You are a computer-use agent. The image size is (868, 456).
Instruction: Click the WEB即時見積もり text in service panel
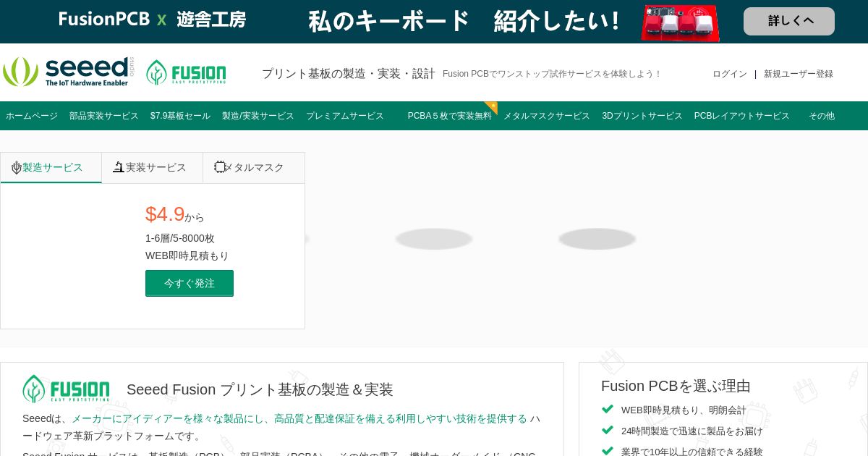point(187,256)
